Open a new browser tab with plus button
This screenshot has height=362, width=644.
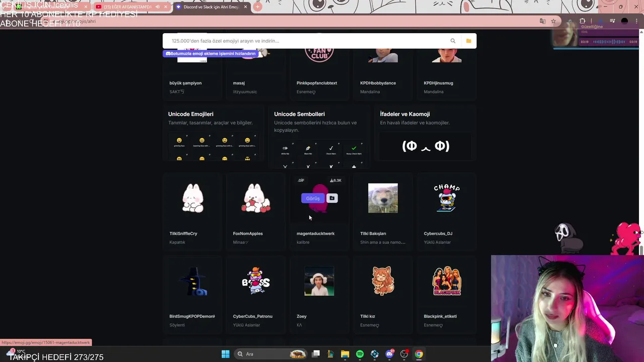click(x=258, y=7)
